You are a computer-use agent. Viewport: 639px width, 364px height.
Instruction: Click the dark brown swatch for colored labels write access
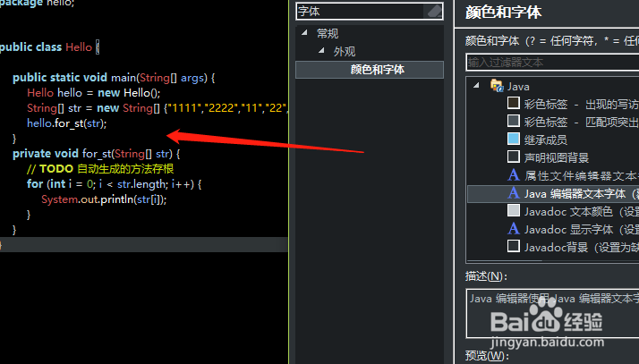[514, 103]
